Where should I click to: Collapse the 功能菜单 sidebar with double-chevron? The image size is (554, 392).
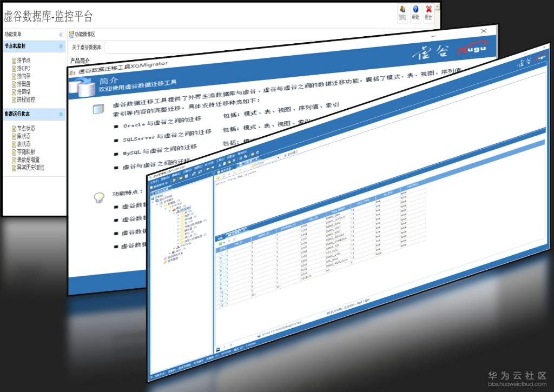tap(61, 35)
